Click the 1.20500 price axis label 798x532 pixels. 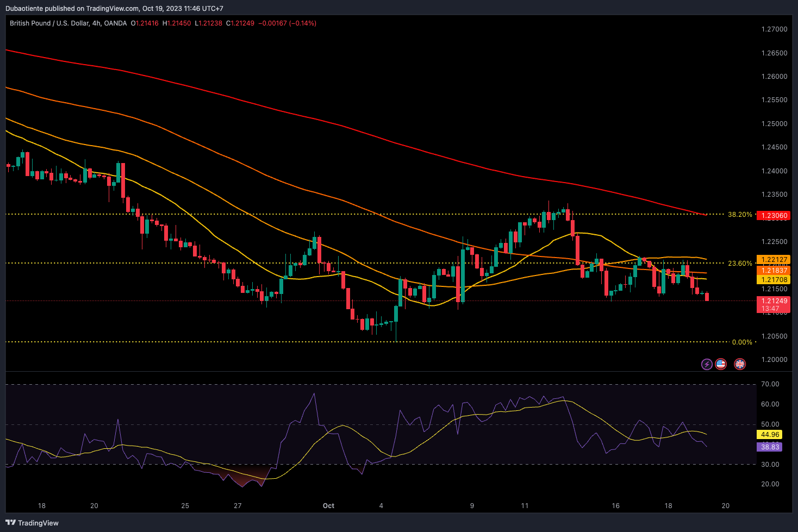774,336
